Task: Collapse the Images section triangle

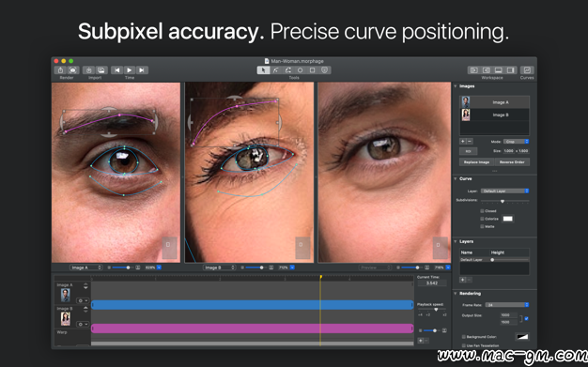Action: pyautogui.click(x=456, y=86)
